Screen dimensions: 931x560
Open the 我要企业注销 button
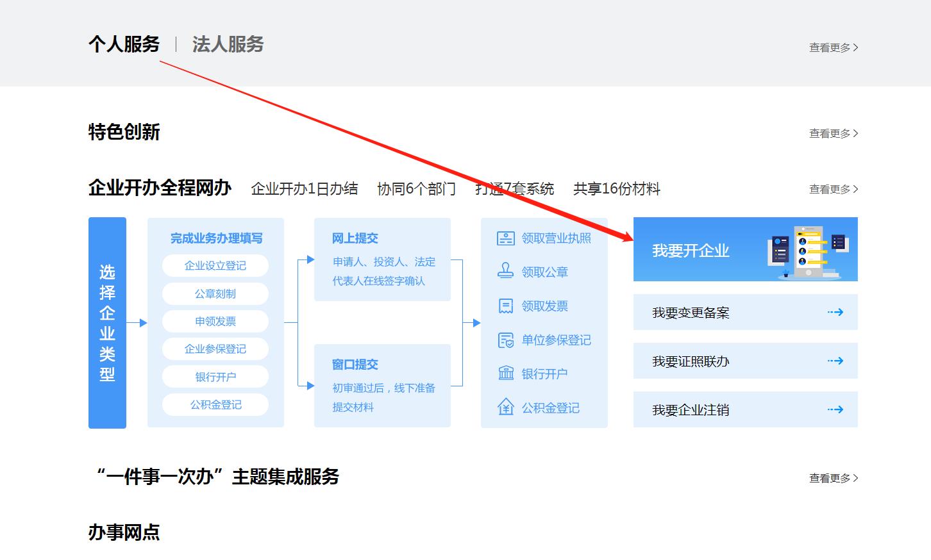(x=745, y=409)
